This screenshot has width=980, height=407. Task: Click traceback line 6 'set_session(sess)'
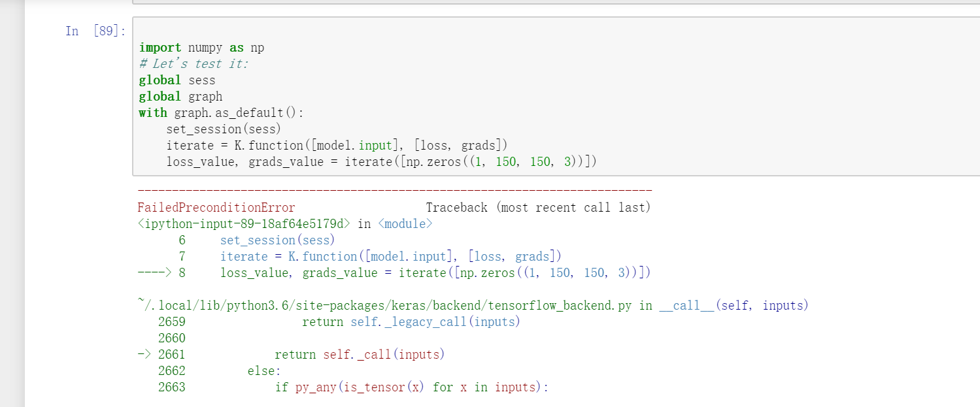coord(277,240)
